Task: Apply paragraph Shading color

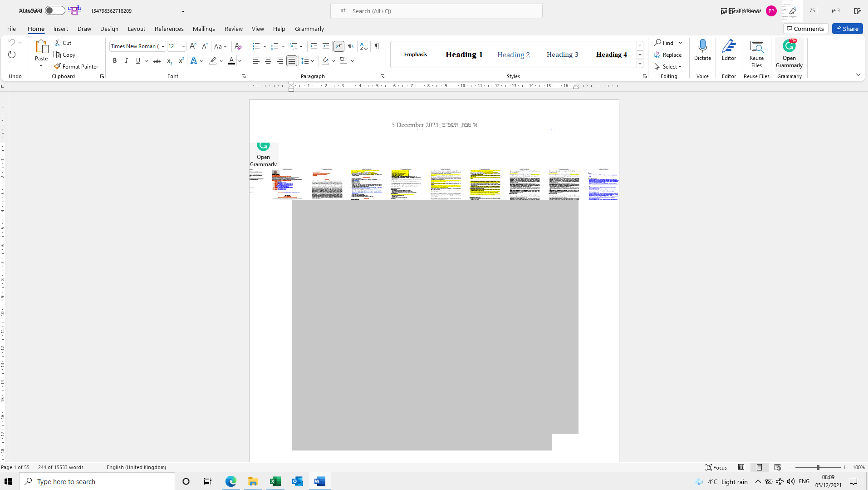Action: [325, 60]
